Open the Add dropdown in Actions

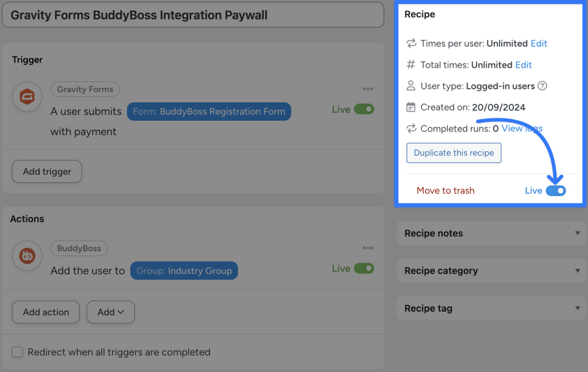tap(110, 312)
